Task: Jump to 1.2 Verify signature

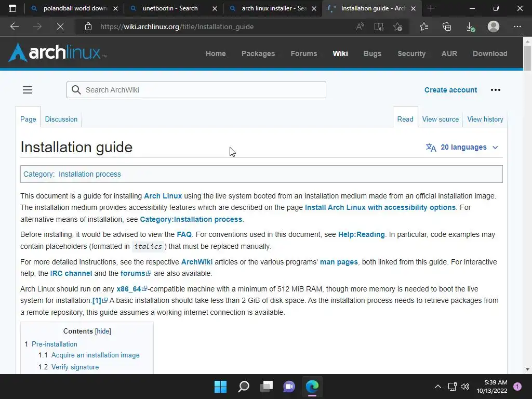Action: point(75,367)
